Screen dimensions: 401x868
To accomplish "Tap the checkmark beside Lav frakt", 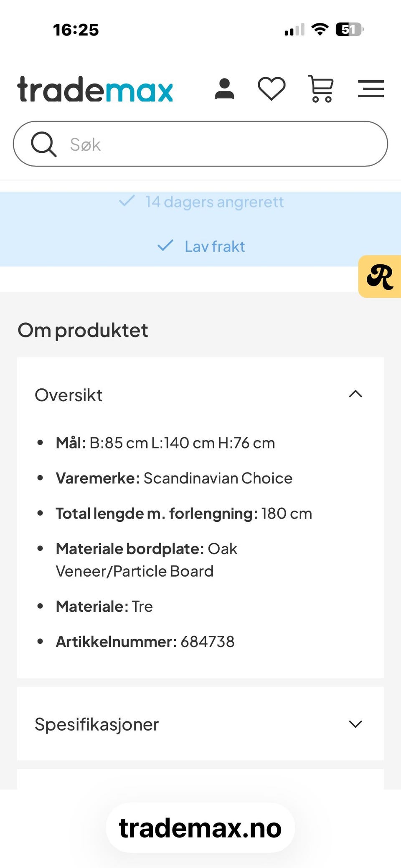I will (x=165, y=245).
